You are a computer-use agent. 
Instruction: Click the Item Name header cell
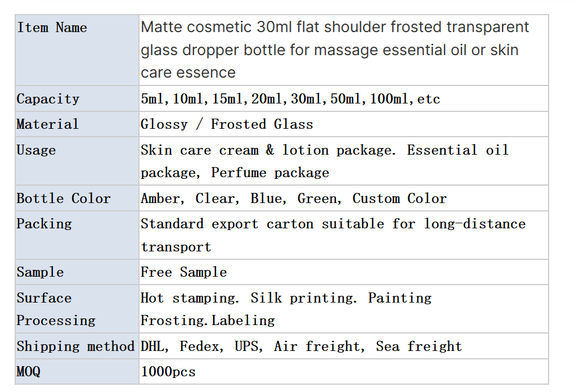[x=77, y=50]
